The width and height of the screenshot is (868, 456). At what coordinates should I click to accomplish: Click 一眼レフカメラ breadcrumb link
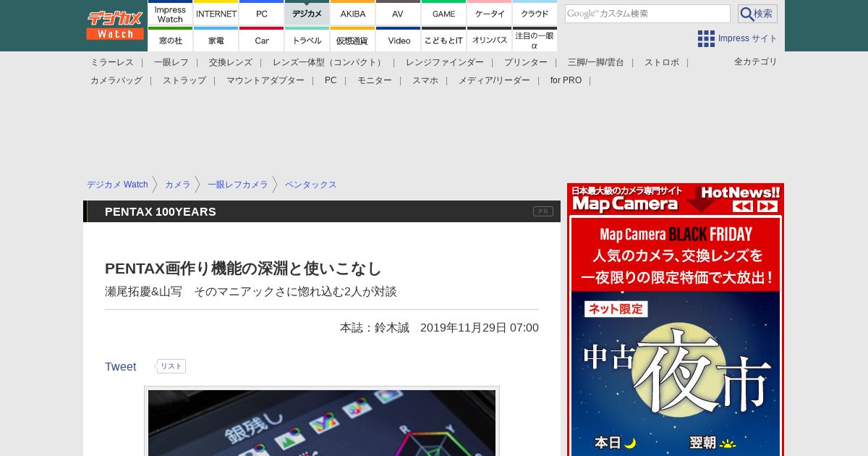pyautogui.click(x=237, y=185)
